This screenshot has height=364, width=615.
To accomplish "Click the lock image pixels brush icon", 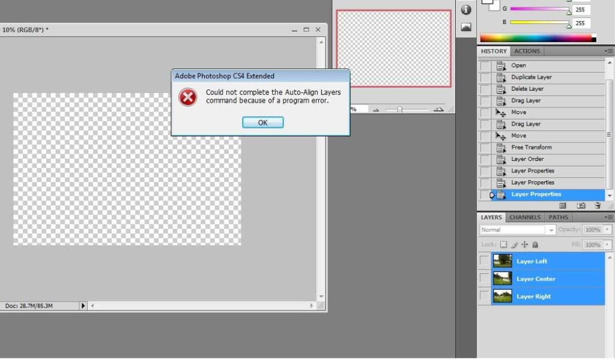I will [x=515, y=245].
